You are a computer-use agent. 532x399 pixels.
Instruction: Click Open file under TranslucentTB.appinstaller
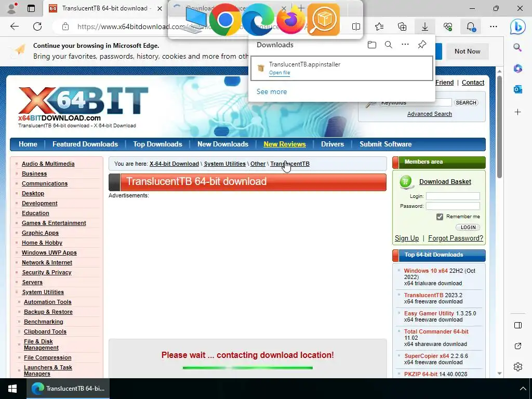tap(280, 73)
